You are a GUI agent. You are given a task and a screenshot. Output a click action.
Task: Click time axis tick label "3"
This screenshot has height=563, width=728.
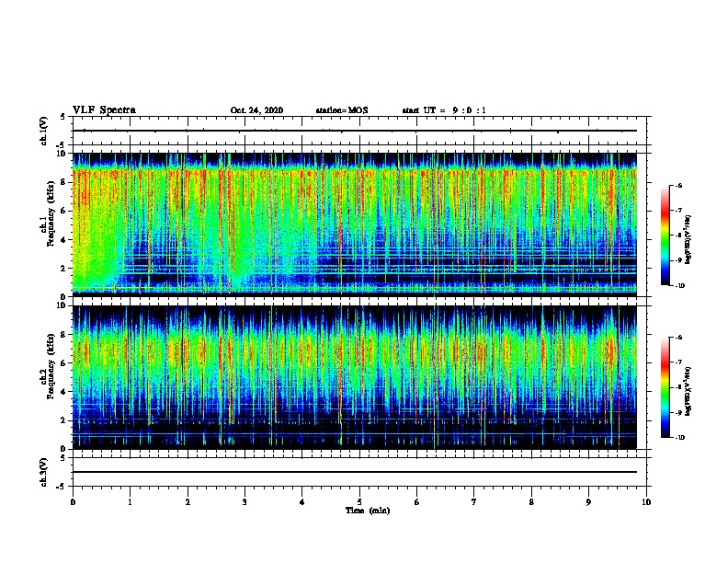[245, 502]
